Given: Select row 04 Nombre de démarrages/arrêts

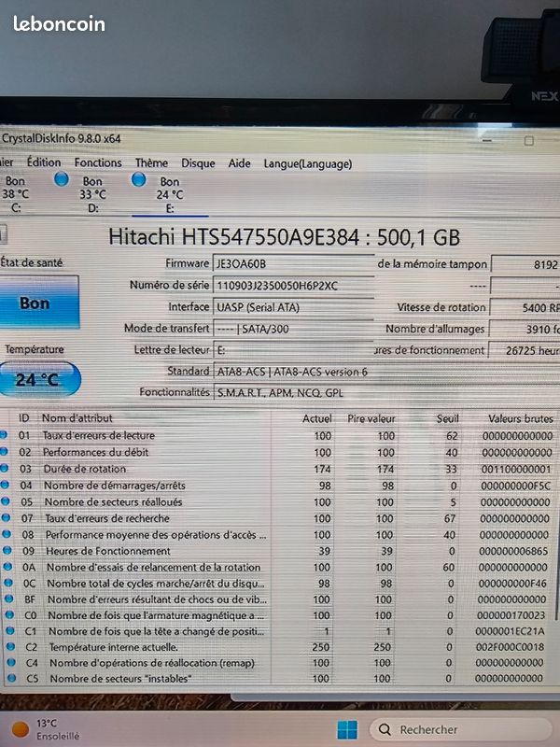Looking at the screenshot, I should pos(277,486).
